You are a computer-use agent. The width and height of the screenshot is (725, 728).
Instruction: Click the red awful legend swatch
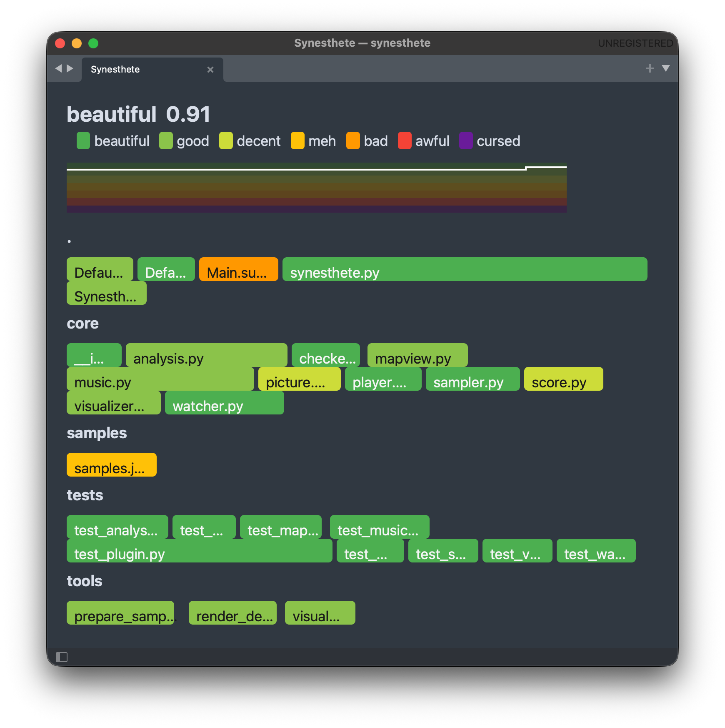(405, 141)
